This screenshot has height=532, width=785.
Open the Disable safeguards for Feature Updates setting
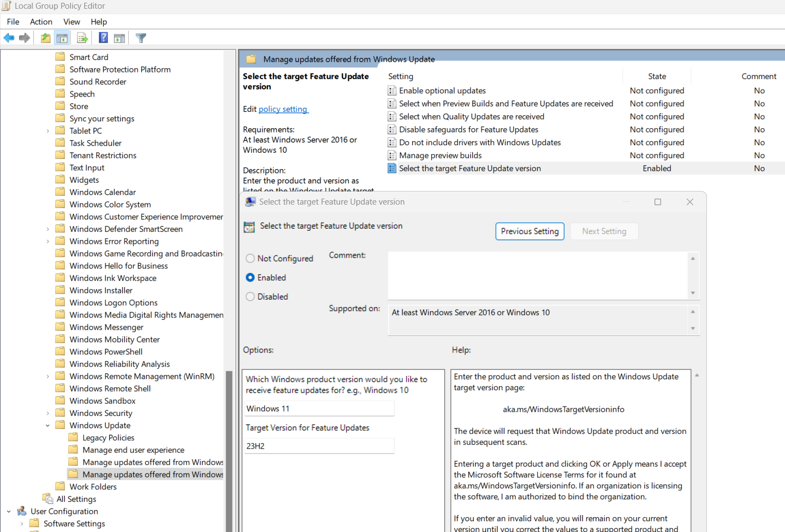pos(468,129)
